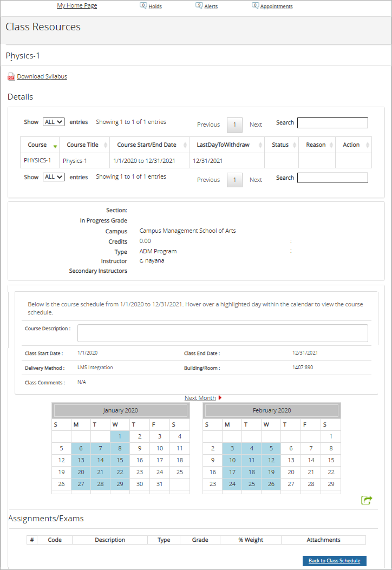392x570 pixels.
Task: Click the sort icon on the Status column
Action: coord(295,145)
